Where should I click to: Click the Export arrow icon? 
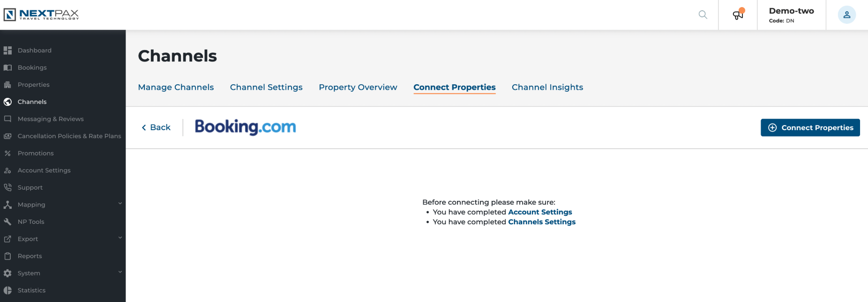tap(7, 239)
